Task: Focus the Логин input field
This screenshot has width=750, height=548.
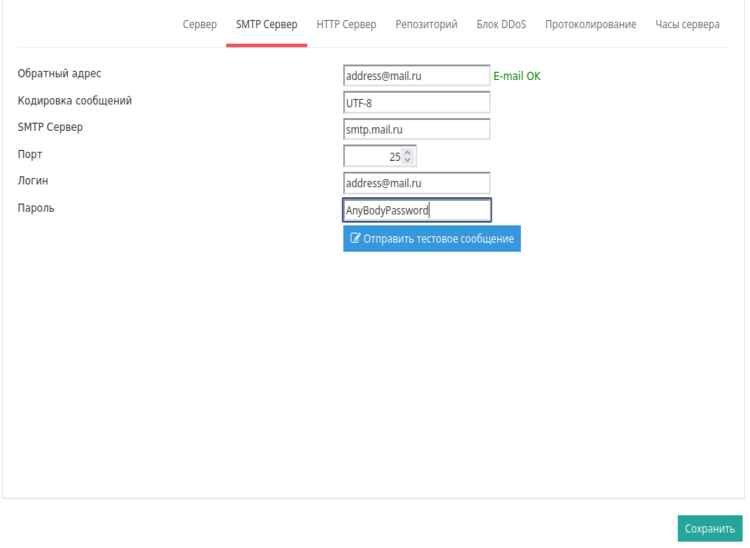Action: (x=416, y=183)
